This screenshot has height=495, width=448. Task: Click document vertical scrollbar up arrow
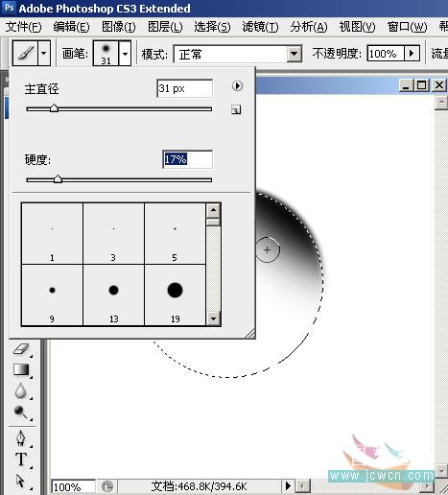click(441, 103)
